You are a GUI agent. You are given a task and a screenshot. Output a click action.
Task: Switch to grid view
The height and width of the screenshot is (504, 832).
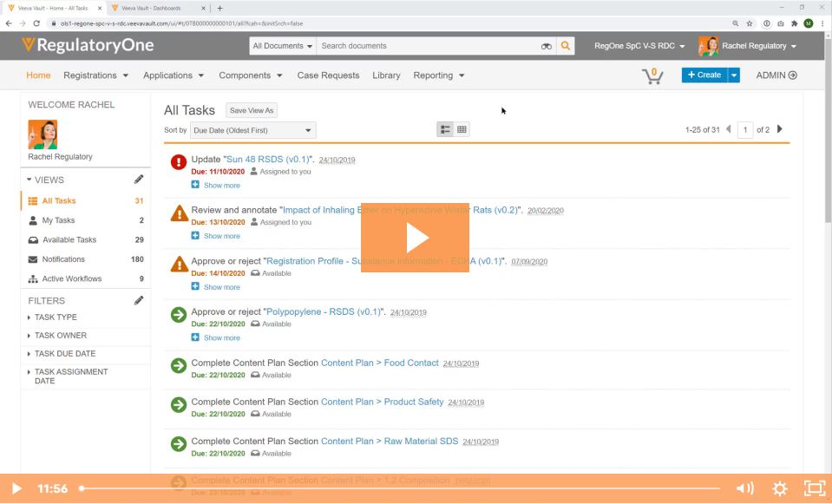461,128
